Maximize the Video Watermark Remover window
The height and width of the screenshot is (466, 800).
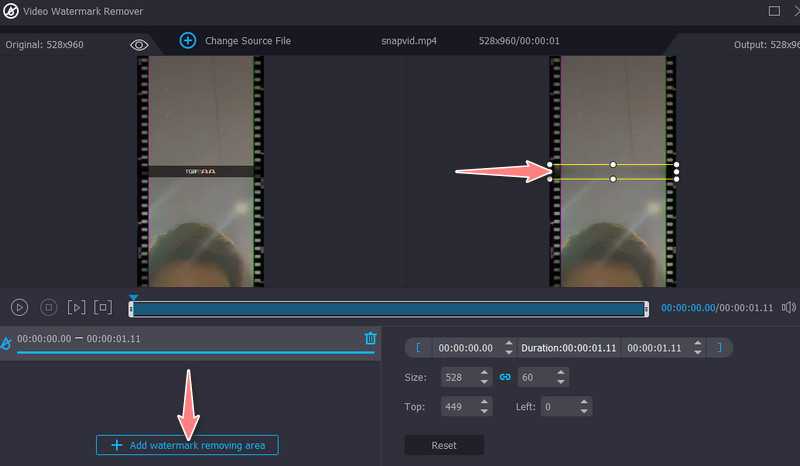pos(773,11)
